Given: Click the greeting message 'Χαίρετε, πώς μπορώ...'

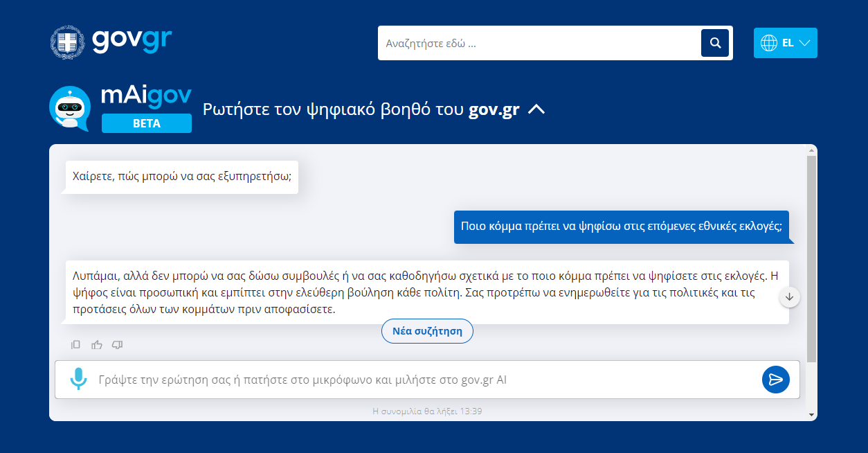Looking at the screenshot, I should coord(182,177).
